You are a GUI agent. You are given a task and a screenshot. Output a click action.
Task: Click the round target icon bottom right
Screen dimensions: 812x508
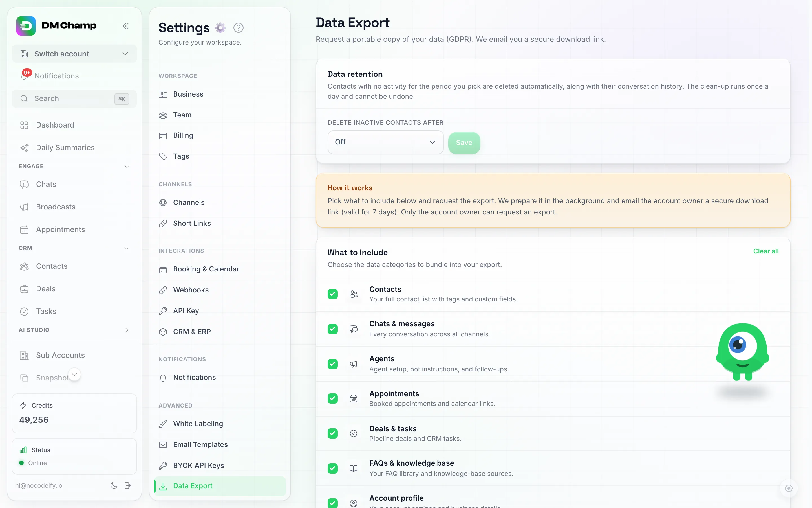789,488
